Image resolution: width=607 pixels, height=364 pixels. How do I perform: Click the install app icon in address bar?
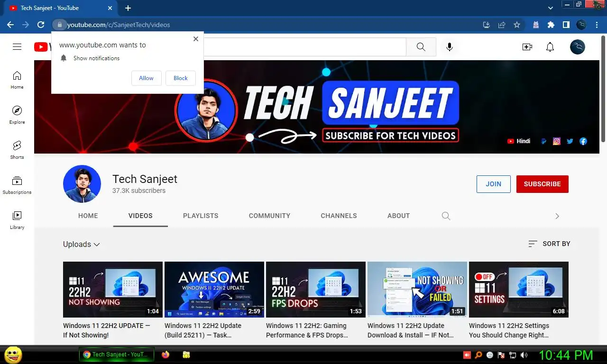pyautogui.click(x=487, y=25)
